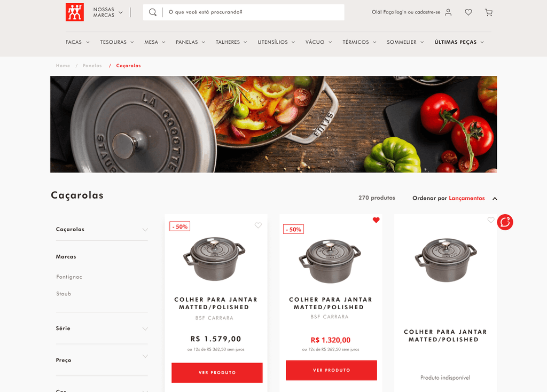Open the red chat help bubble
Screen dimensions: 547x392
[x=505, y=222]
